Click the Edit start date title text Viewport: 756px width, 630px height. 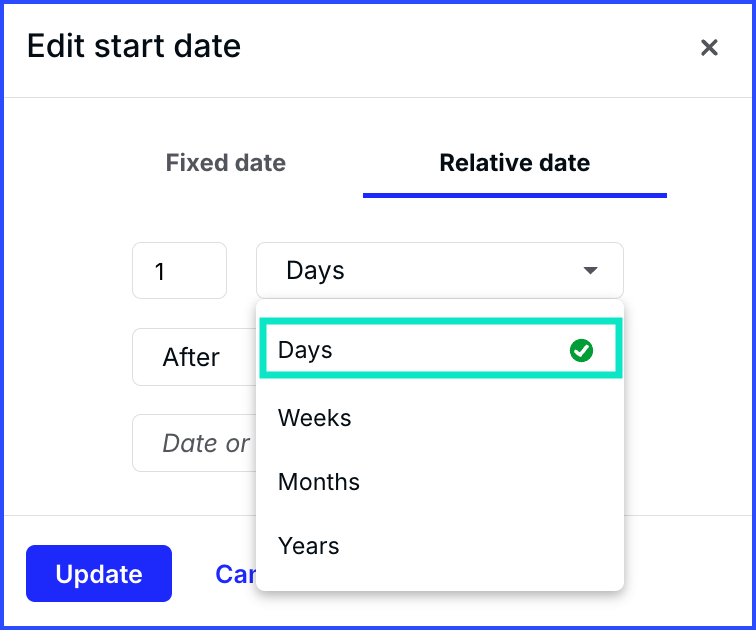[134, 46]
